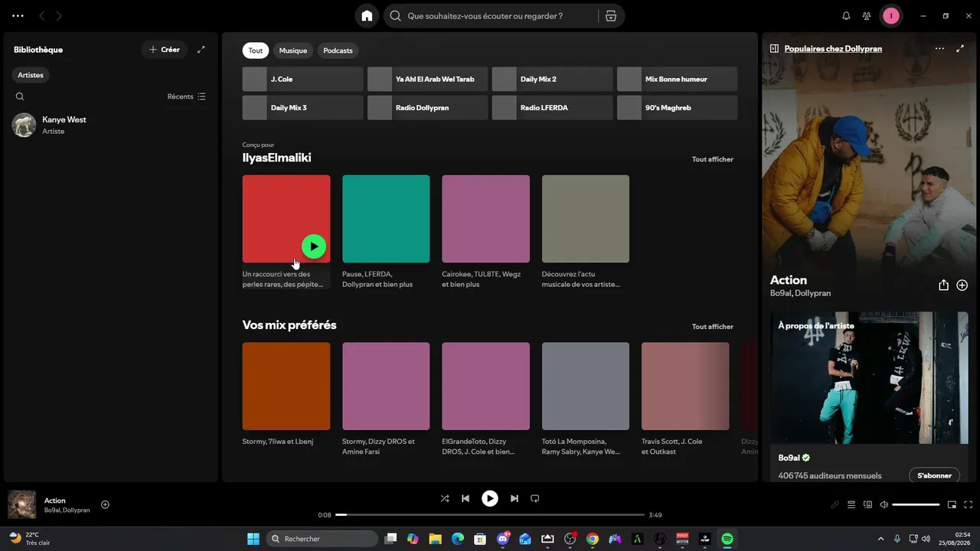Screen dimensions: 980x551
Task: Open the Créer menu
Action: point(165,50)
